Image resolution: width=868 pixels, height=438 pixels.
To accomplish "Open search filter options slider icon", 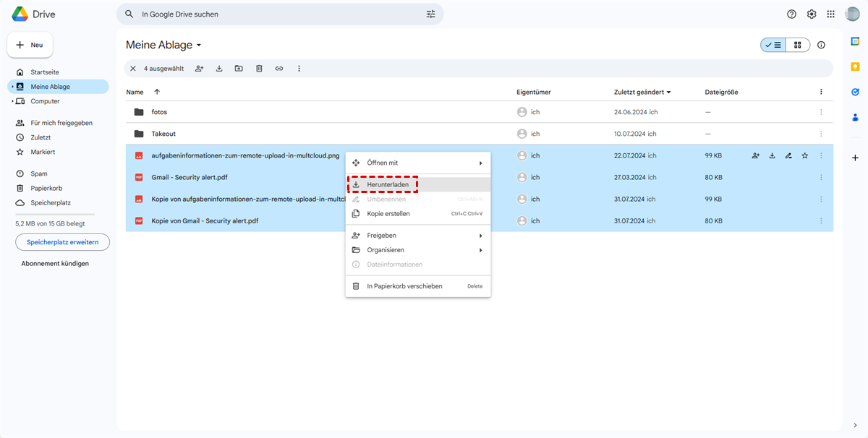I will (431, 14).
